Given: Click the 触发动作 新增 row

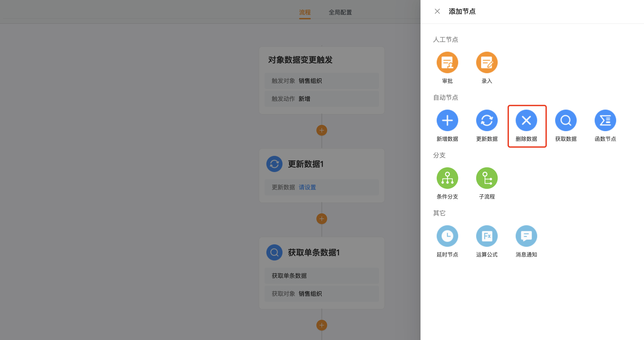Looking at the screenshot, I should click(x=322, y=99).
